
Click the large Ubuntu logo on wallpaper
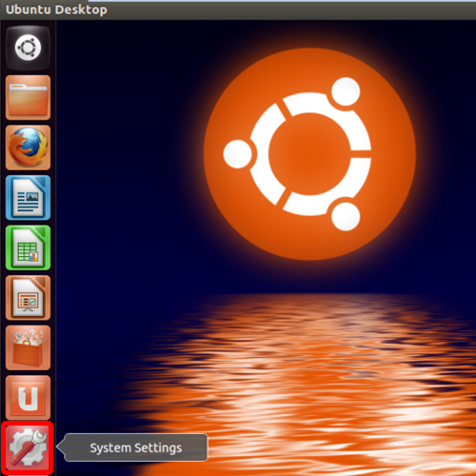(309, 154)
